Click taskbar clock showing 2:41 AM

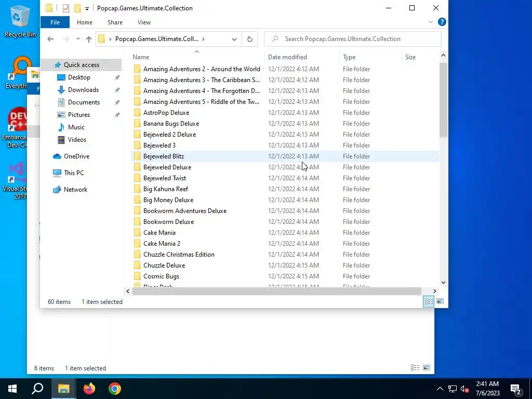pyautogui.click(x=487, y=389)
